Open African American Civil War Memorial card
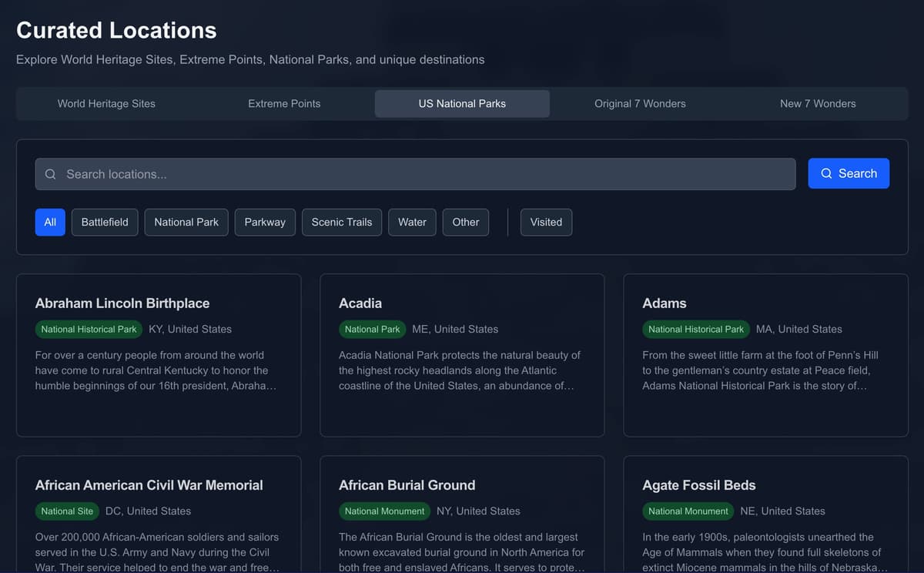Viewport: 924px width, 573px height. tap(159, 514)
